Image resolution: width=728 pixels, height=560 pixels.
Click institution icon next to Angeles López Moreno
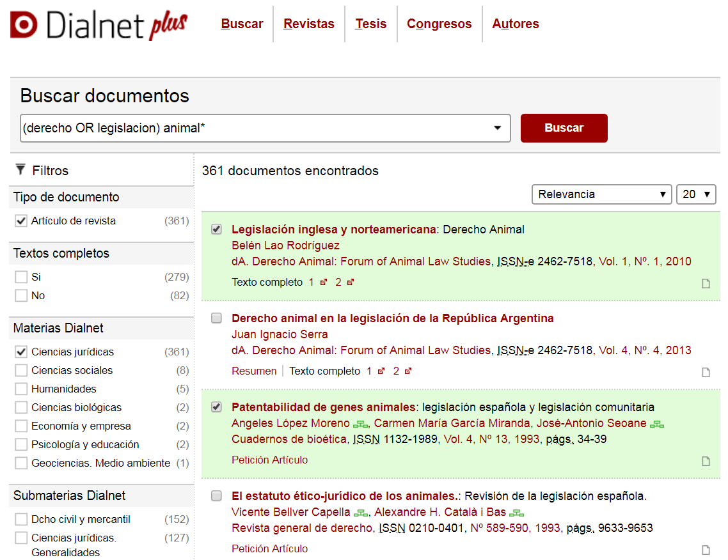361,424
